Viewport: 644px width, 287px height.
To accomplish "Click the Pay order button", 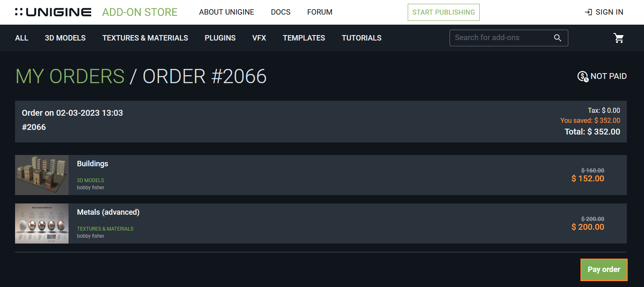I will pyautogui.click(x=604, y=269).
